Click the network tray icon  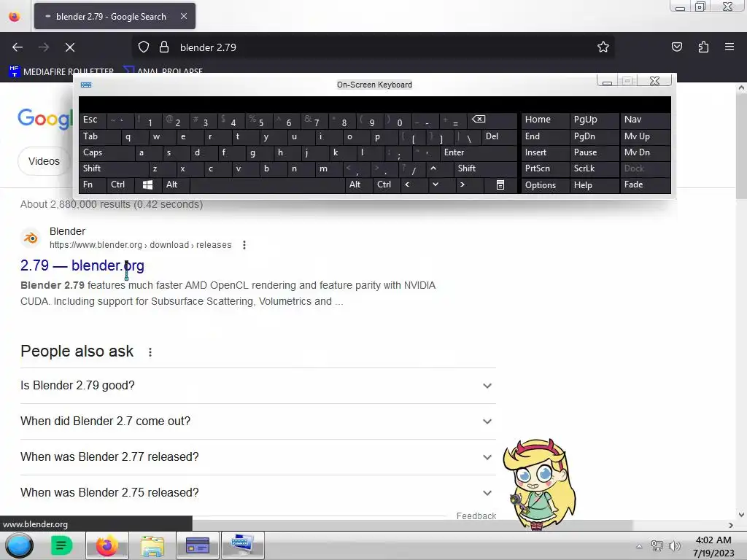pos(657,545)
